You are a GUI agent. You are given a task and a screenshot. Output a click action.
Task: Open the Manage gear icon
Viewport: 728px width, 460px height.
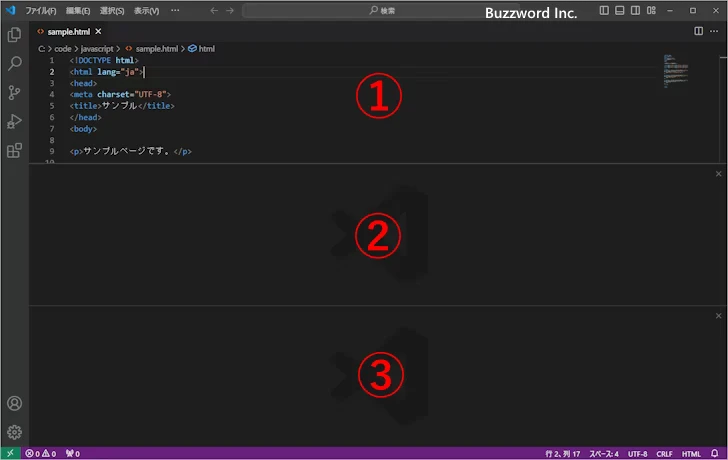click(x=14, y=432)
